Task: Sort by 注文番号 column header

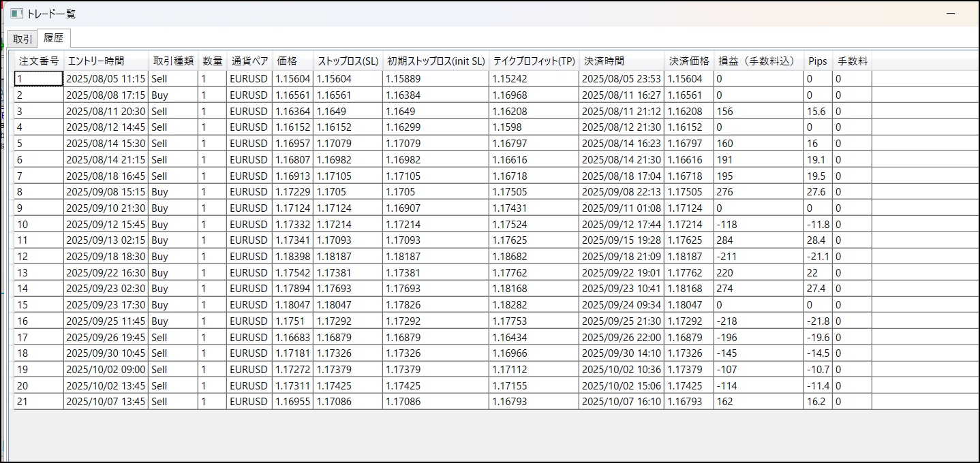Action: coord(39,61)
